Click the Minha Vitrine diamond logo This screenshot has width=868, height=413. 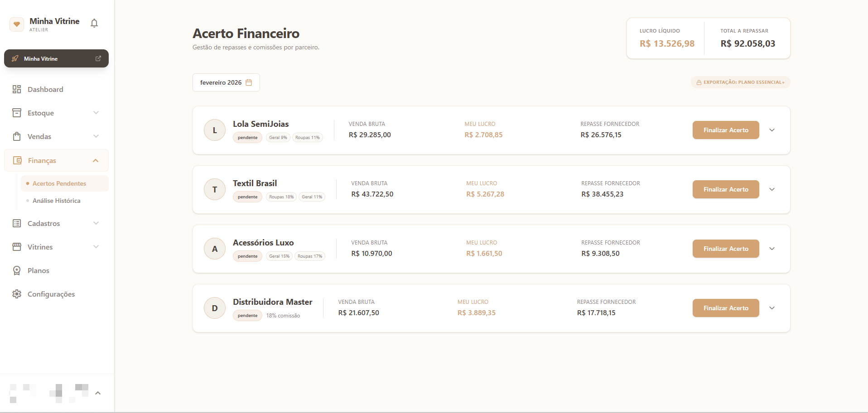coord(17,24)
